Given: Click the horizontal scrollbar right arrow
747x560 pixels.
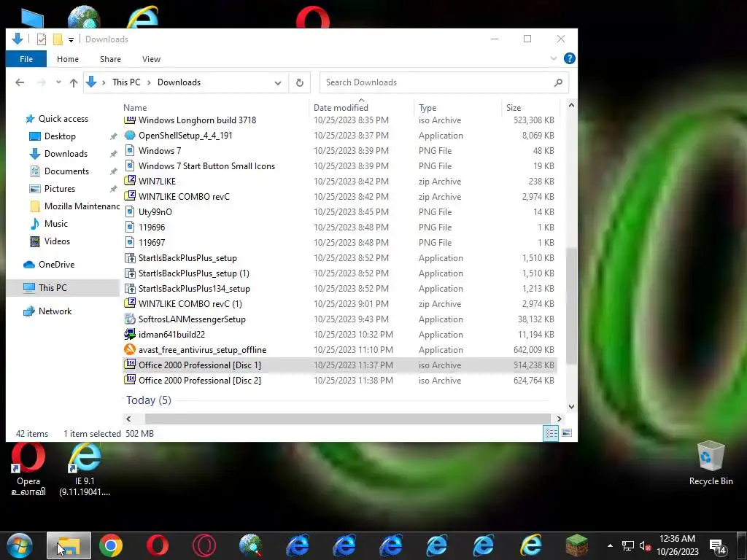Looking at the screenshot, I should pos(560,419).
